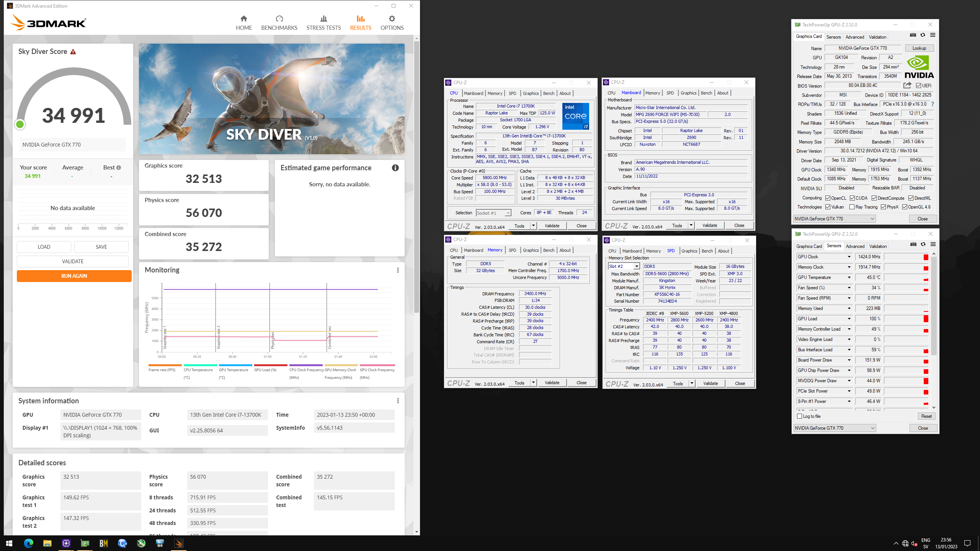The image size is (980, 551).
Task: Click the 3DMark results vertical scrollbar
Action: pos(416,177)
